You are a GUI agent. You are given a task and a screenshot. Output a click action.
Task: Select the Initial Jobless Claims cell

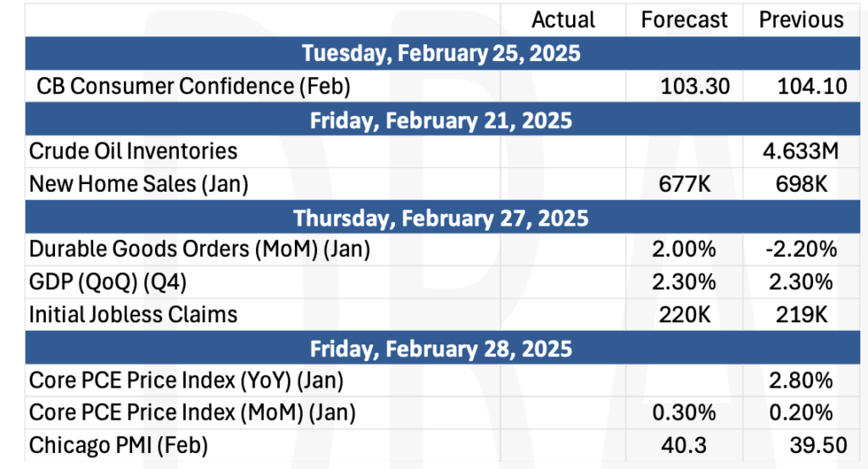263,315
